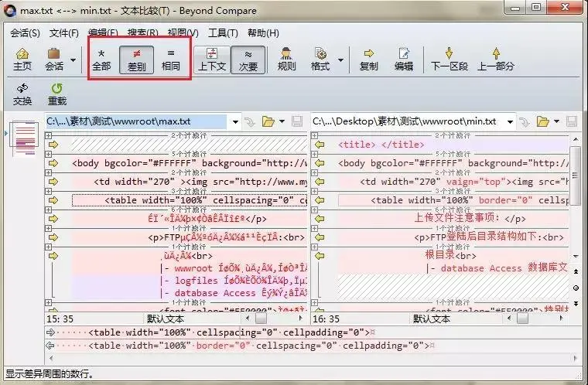This screenshot has height=385, width=588.
Task: Click the right pane save icon
Action: click(x=572, y=121)
